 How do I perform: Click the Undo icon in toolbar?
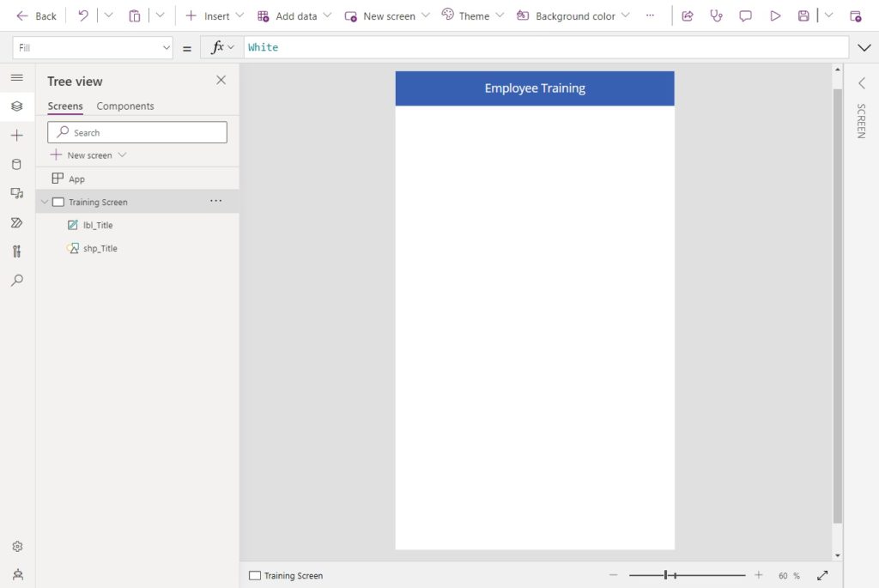83,15
